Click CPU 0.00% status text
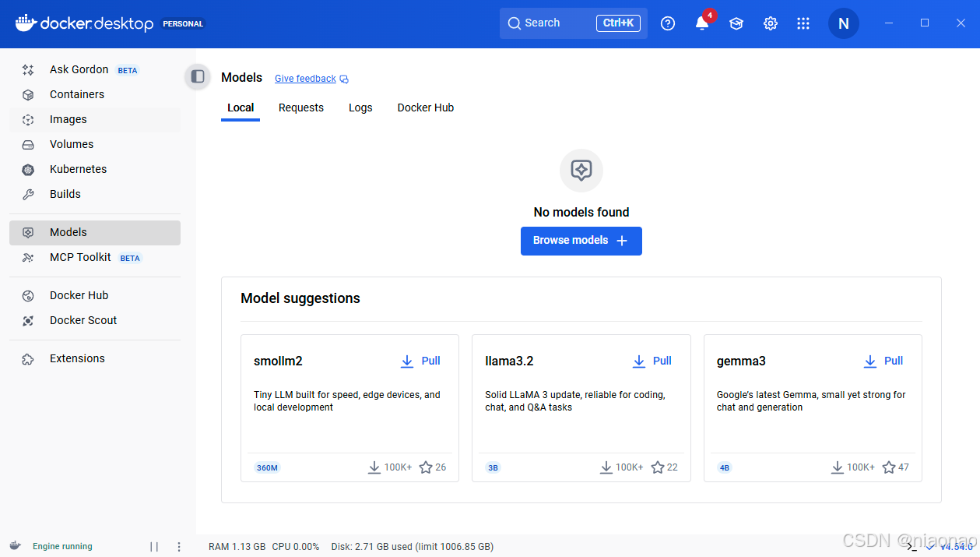The image size is (980, 557). pyautogui.click(x=296, y=547)
